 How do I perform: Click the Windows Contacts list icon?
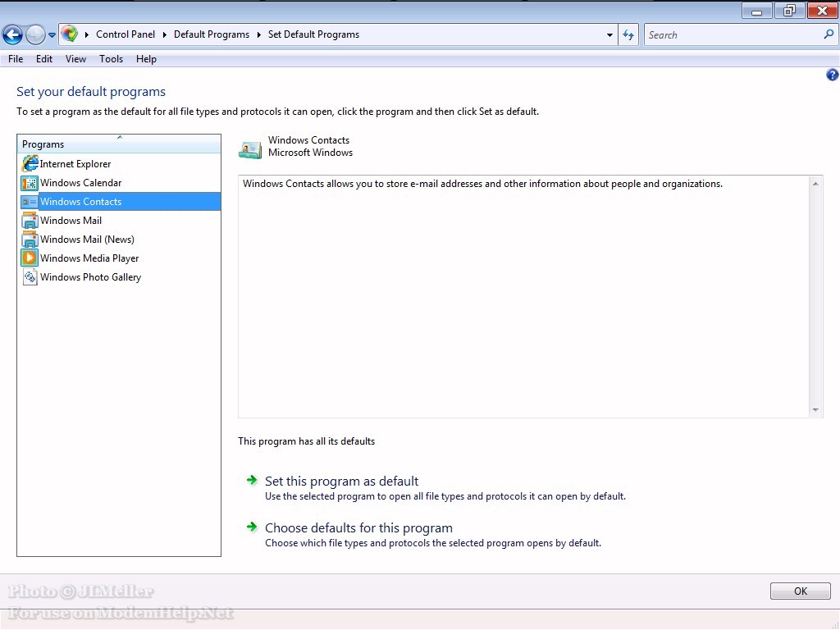[30, 202]
